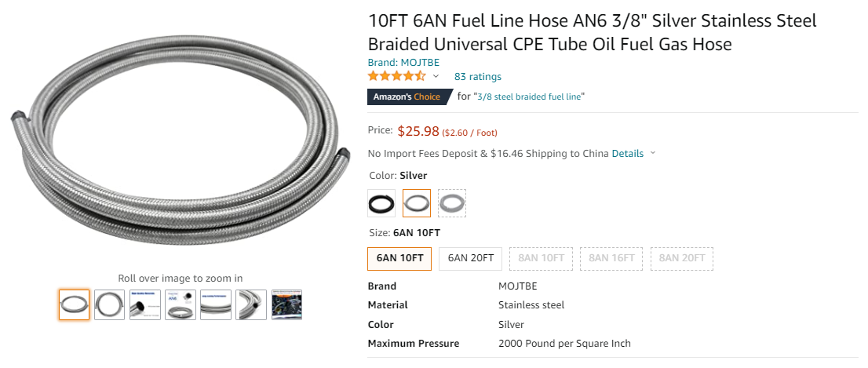Open the close-up hose bend thumbnail
The width and height of the screenshot is (868, 368).
251,304
